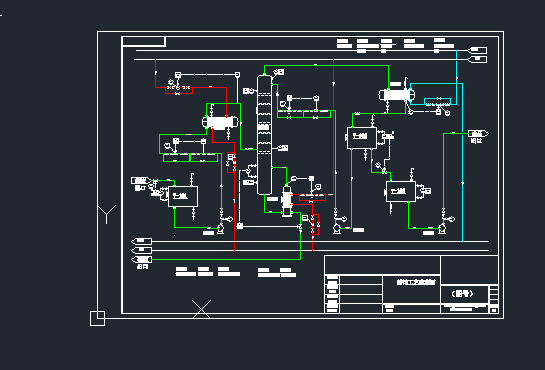Select the long red vertical pipe right of the column

(x=334, y=127)
